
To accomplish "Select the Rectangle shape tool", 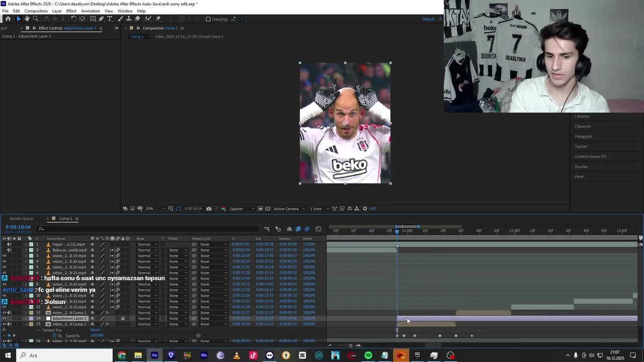I will [x=93, y=19].
